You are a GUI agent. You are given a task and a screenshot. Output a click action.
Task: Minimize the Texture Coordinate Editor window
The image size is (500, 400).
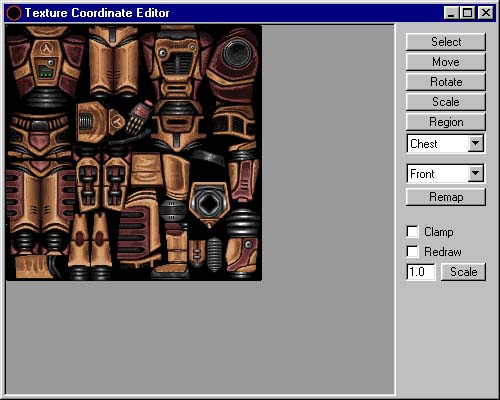(452, 13)
